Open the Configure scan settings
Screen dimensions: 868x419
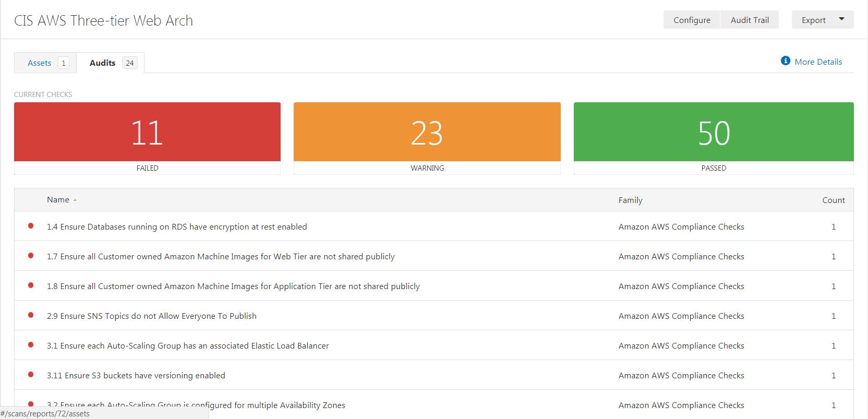(x=692, y=20)
